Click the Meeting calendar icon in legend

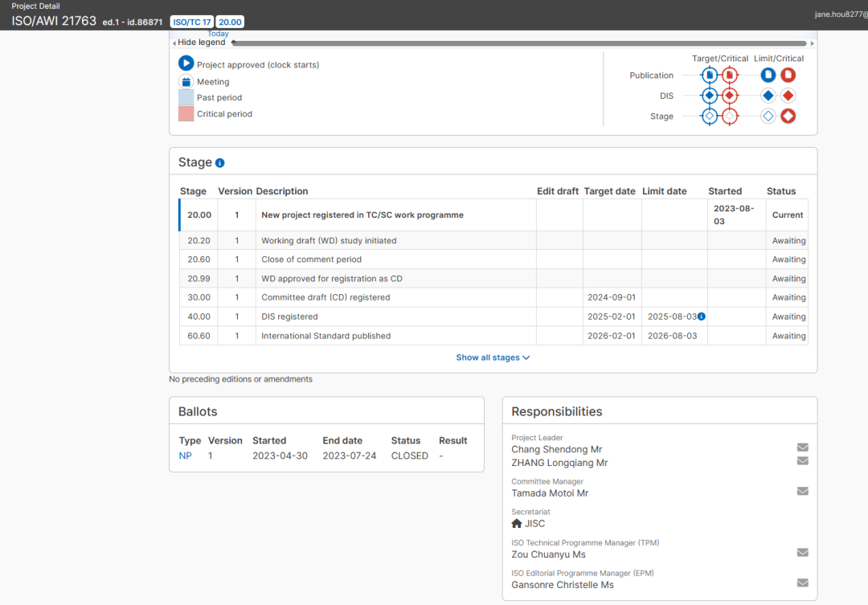pyautogui.click(x=186, y=82)
